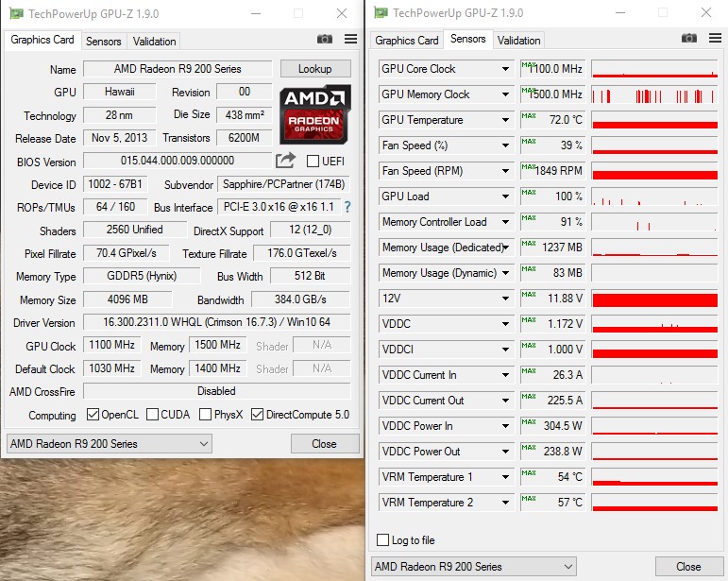Select Sensors tab in right window
Viewport: 728px width, 581px height.
pyautogui.click(x=467, y=39)
